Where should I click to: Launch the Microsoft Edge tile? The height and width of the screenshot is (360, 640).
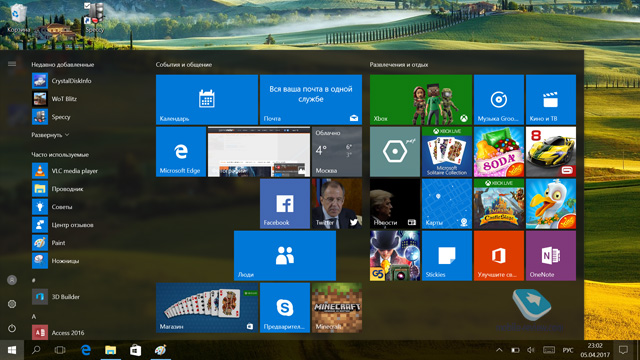pos(181,151)
